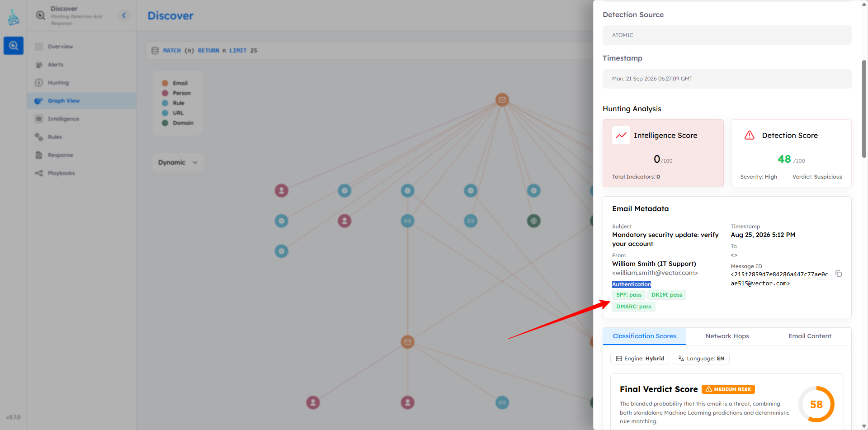Viewport: 868px width, 430px height.
Task: Copy the Message ID with copy icon
Action: click(839, 274)
